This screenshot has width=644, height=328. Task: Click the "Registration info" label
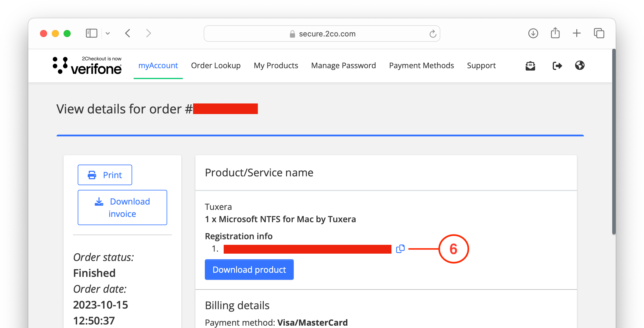[x=239, y=236]
